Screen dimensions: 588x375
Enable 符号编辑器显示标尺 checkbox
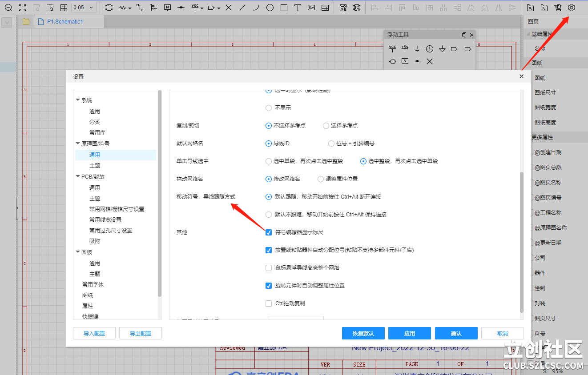[x=269, y=232]
